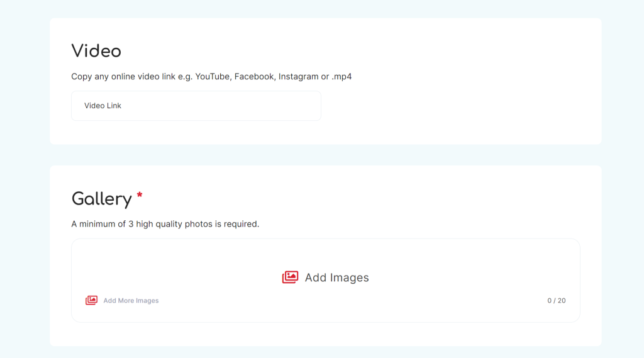Click the 0 / 20 image counter
Screen dimensions: 644x358
pyautogui.click(x=556, y=301)
